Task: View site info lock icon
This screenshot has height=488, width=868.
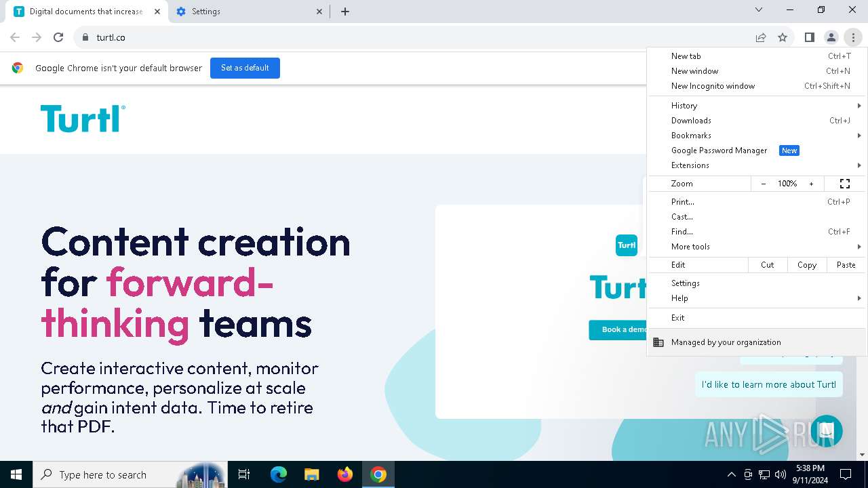Action: pyautogui.click(x=85, y=37)
